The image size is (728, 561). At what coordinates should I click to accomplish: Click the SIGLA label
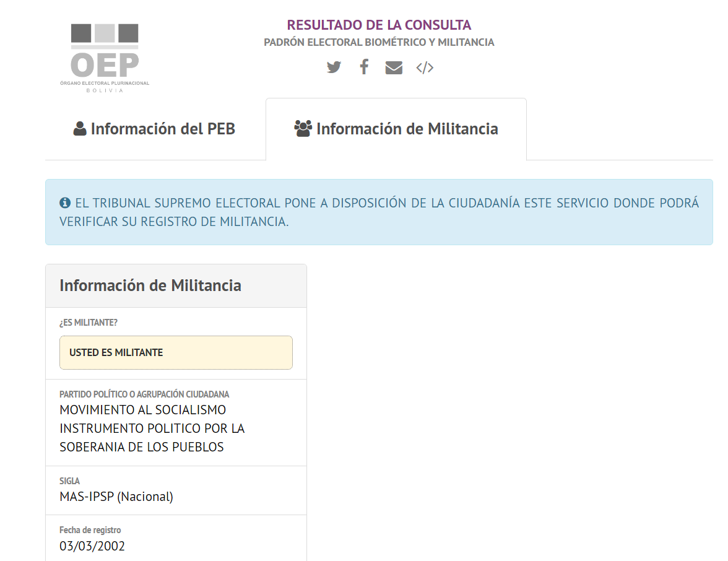click(x=69, y=481)
